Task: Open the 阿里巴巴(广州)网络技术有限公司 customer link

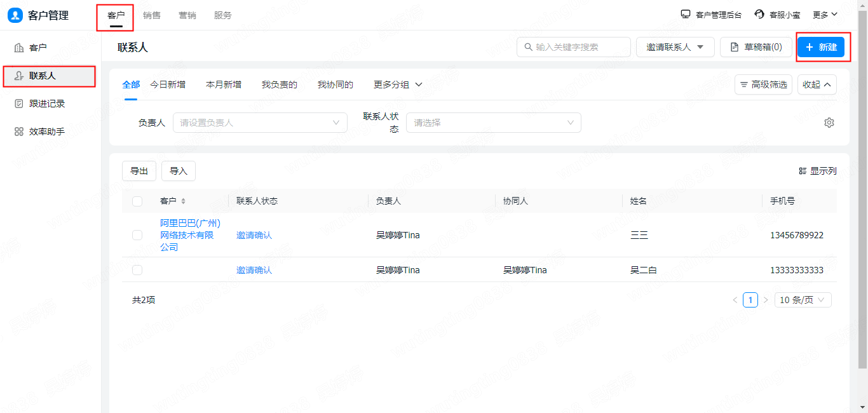Action: point(190,235)
